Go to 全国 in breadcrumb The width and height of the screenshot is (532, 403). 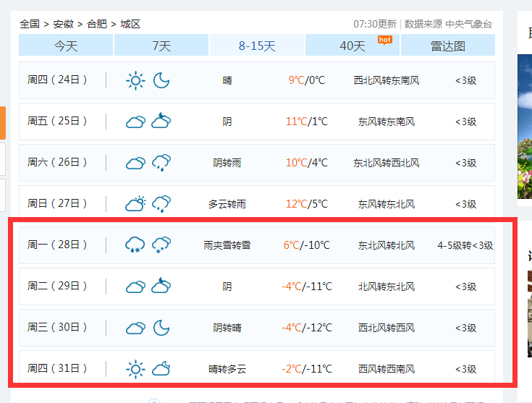click(30, 24)
